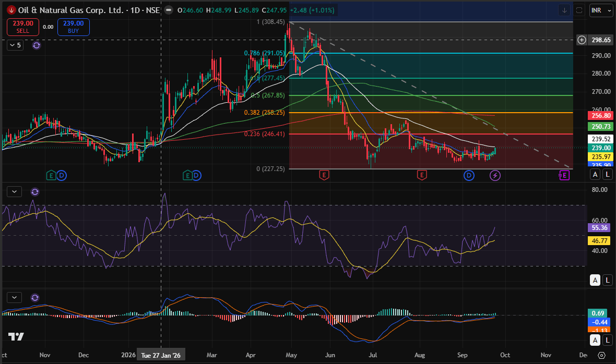Click the crosshair price label 298.65

coord(601,40)
